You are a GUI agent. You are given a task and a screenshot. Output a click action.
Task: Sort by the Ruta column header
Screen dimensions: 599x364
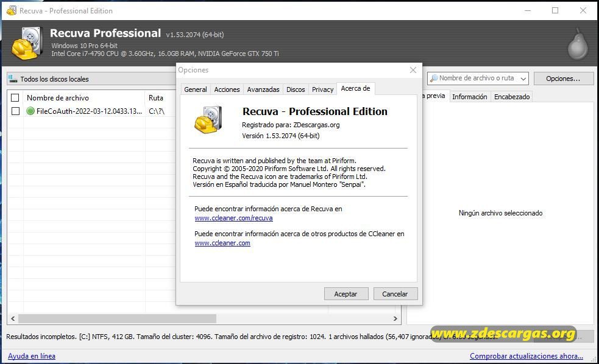pos(156,97)
